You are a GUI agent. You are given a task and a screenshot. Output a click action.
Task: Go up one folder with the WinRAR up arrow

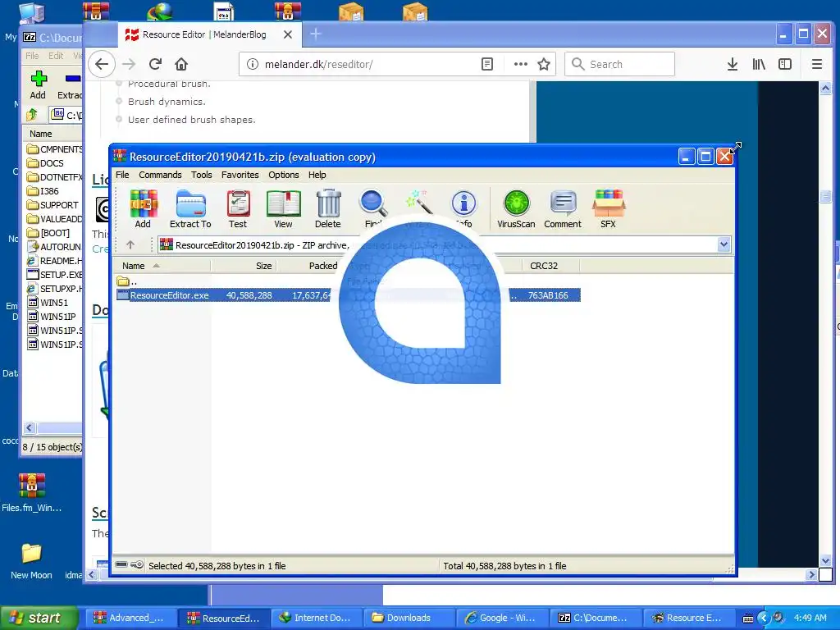(x=130, y=244)
